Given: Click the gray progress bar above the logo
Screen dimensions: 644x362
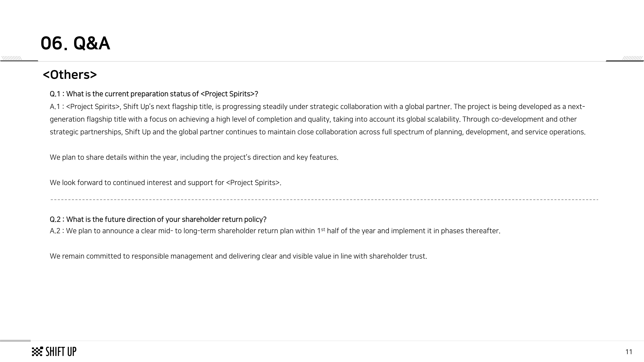Looking at the screenshot, I should pyautogui.click(x=15, y=341).
